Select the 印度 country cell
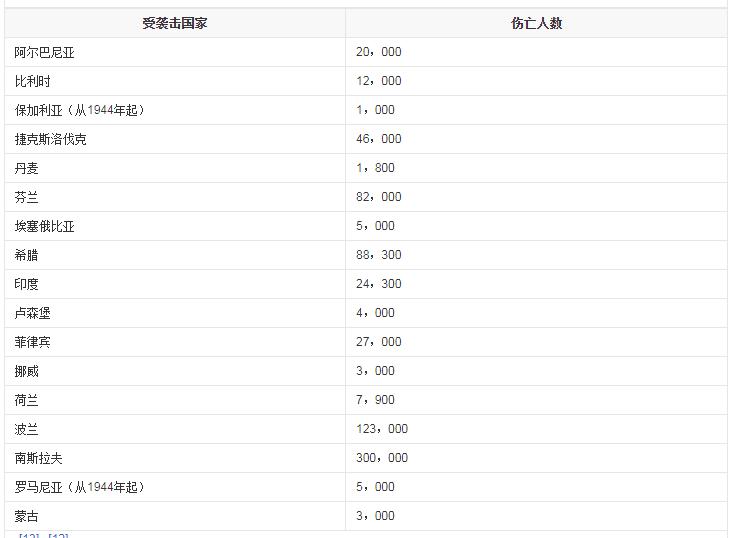The height and width of the screenshot is (538, 734). [175, 284]
